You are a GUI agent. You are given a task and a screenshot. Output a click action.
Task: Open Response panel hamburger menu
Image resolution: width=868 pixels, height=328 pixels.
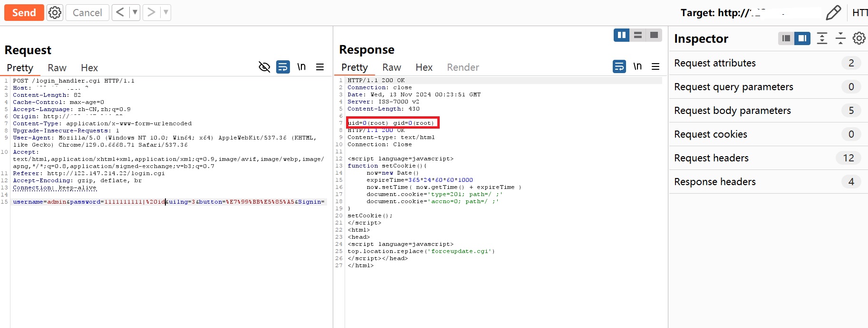(656, 66)
